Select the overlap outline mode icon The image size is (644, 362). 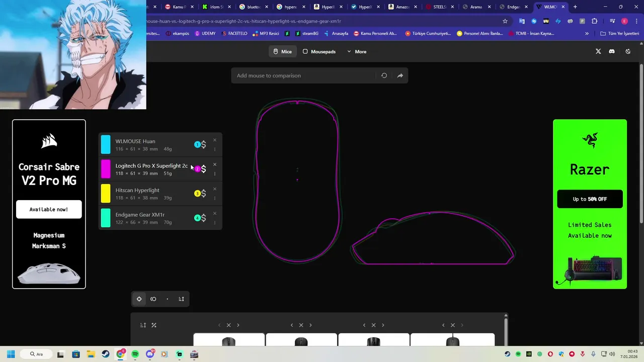point(153,299)
